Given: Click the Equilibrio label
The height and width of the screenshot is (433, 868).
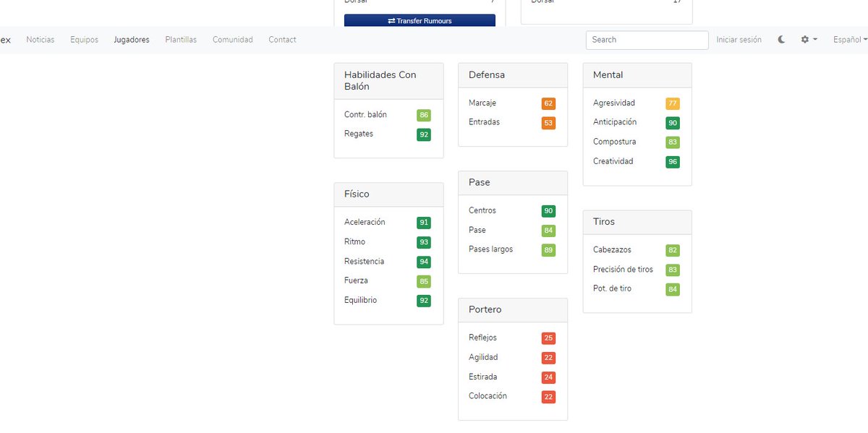Looking at the screenshot, I should [360, 300].
